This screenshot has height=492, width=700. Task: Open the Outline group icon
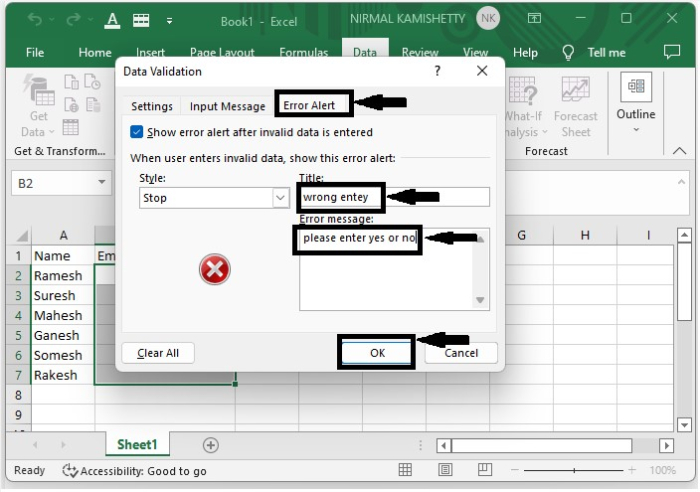pos(636,87)
